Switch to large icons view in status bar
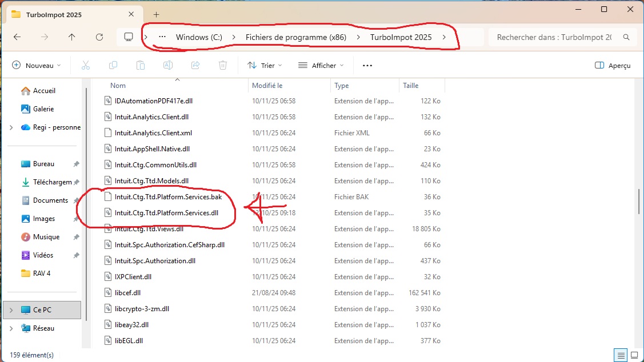644x362 pixels. (x=634, y=355)
